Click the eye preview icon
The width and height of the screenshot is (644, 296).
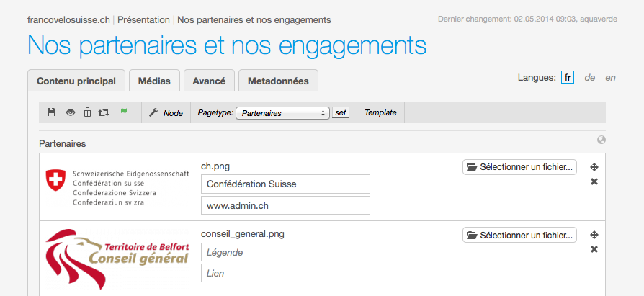coord(71,112)
